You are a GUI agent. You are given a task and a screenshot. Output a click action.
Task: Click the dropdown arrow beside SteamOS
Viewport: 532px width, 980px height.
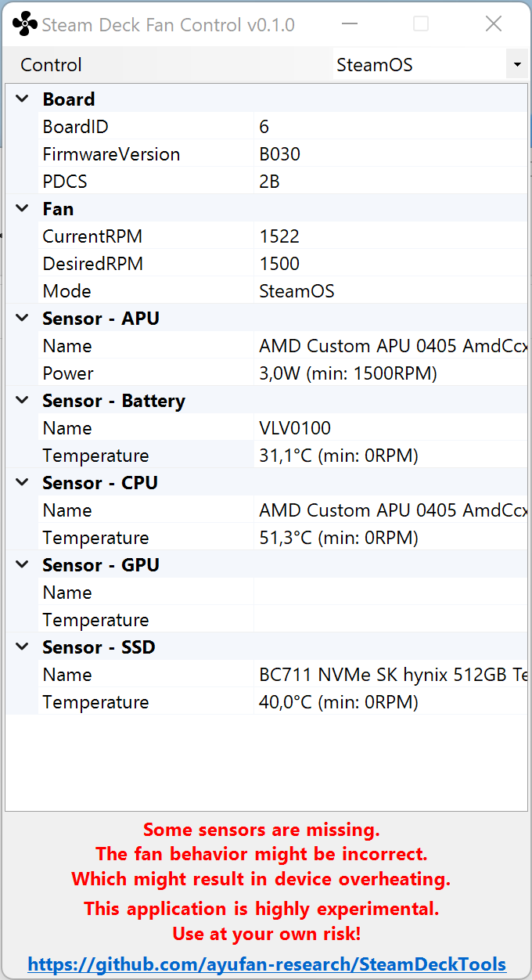click(x=516, y=65)
